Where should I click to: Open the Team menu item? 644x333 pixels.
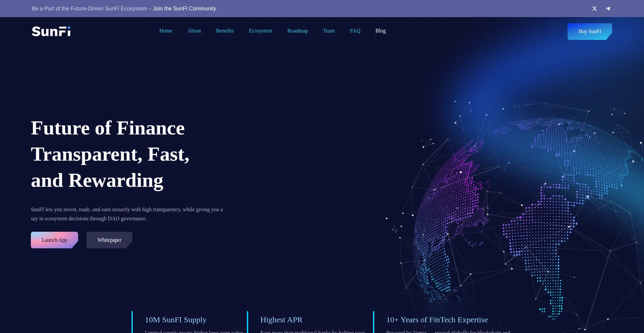329,31
